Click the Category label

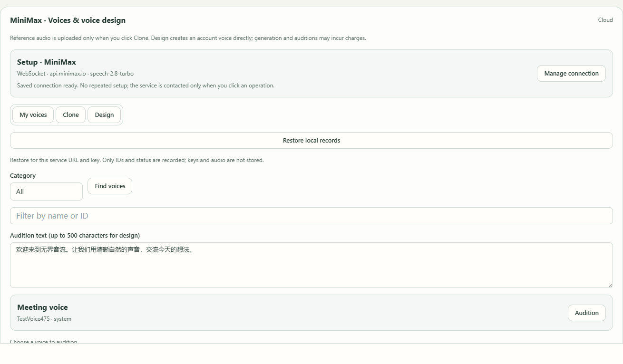[x=23, y=175]
